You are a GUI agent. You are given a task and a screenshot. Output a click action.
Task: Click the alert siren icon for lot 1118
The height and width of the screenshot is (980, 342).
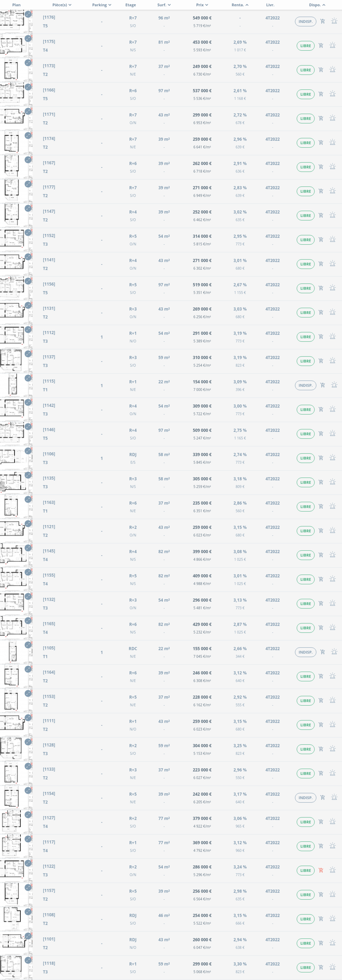(x=333, y=967)
